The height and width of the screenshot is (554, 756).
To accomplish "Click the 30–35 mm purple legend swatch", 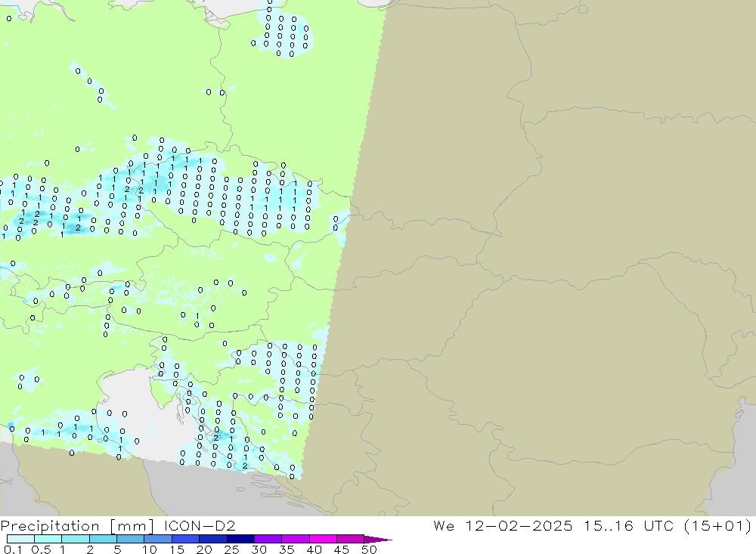I will pos(268,539).
